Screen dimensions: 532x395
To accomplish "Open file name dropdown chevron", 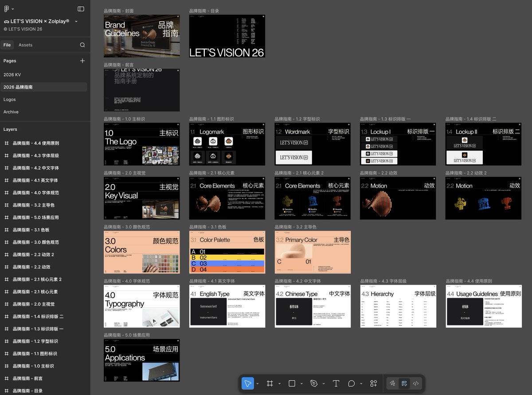I will click(76, 21).
